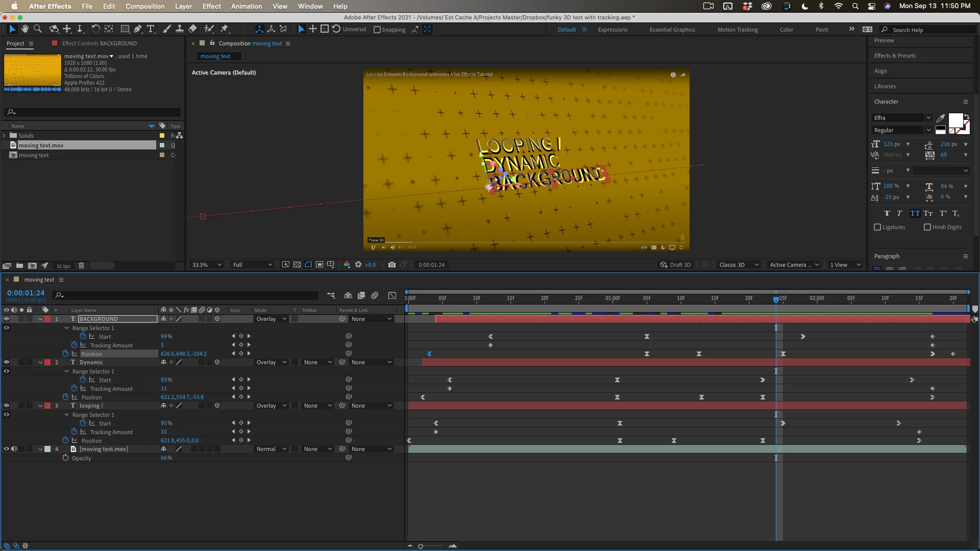Viewport: 980px width, 551px height.
Task: Open the Composition menu
Action: [144, 6]
